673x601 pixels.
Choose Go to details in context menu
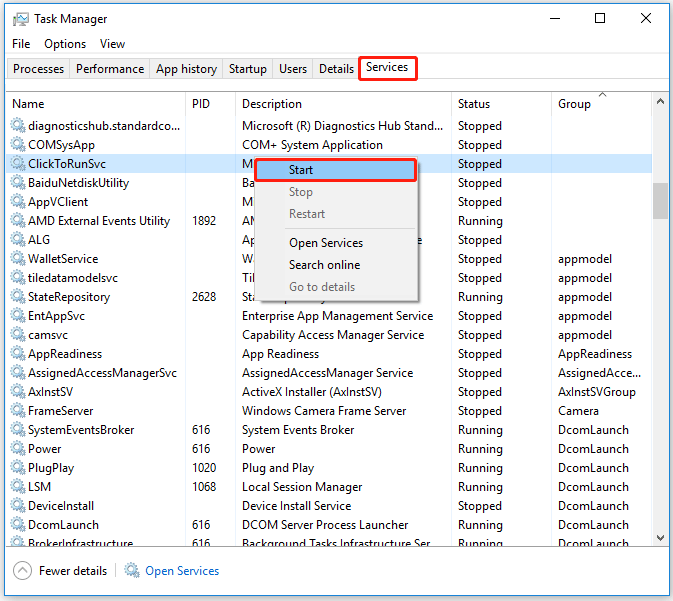click(x=336, y=287)
